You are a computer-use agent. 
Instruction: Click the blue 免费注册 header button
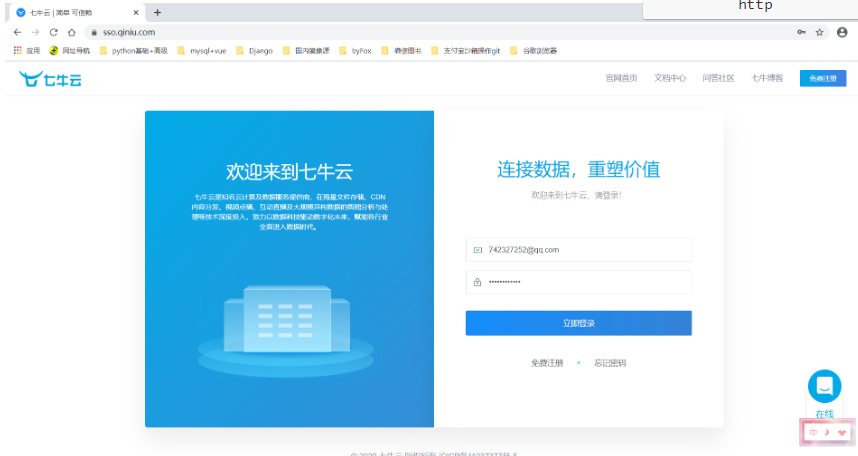click(x=823, y=78)
